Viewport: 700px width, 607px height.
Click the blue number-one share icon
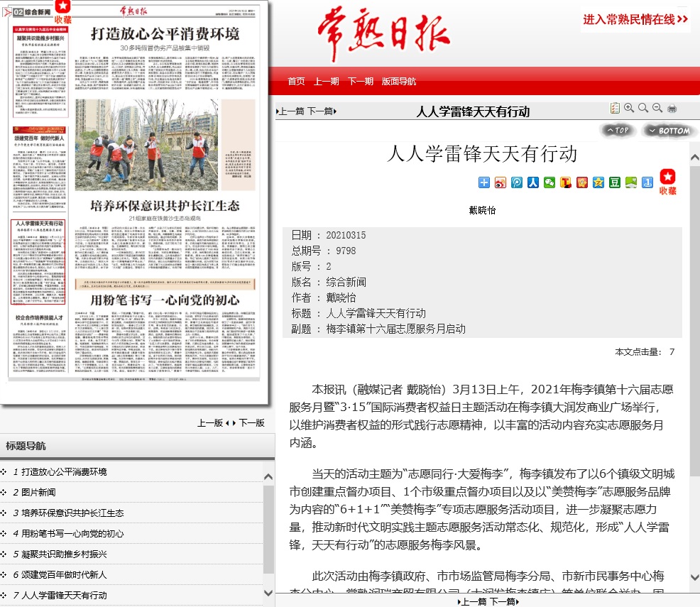pyautogui.click(x=647, y=182)
